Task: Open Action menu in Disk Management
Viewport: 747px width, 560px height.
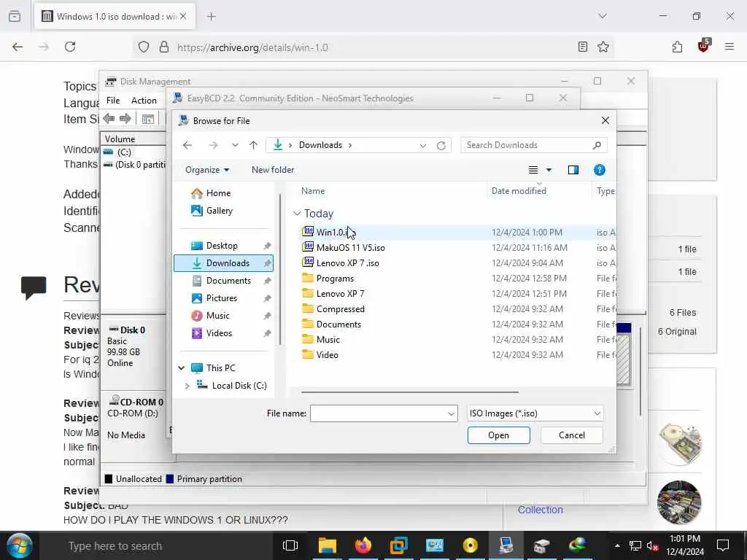Action: point(144,101)
